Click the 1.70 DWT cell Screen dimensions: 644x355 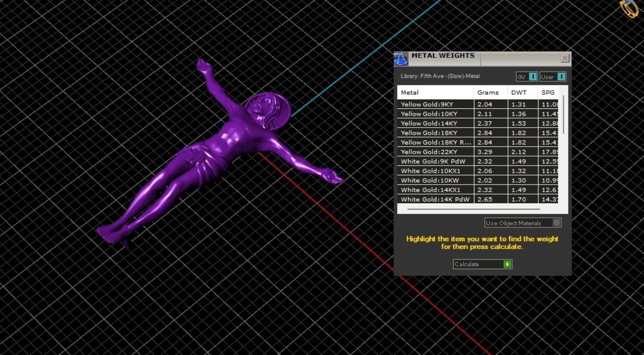click(522, 199)
